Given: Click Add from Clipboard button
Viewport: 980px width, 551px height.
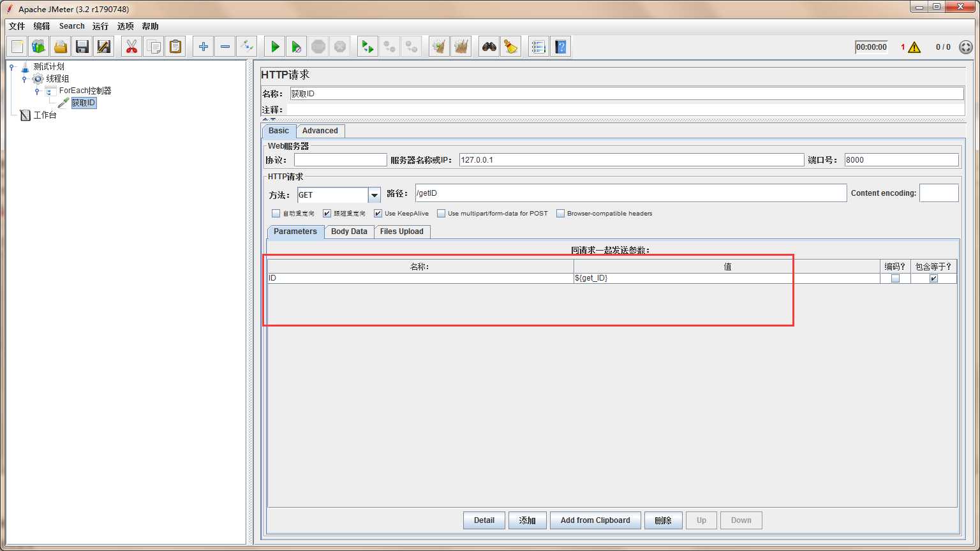Looking at the screenshot, I should (595, 520).
